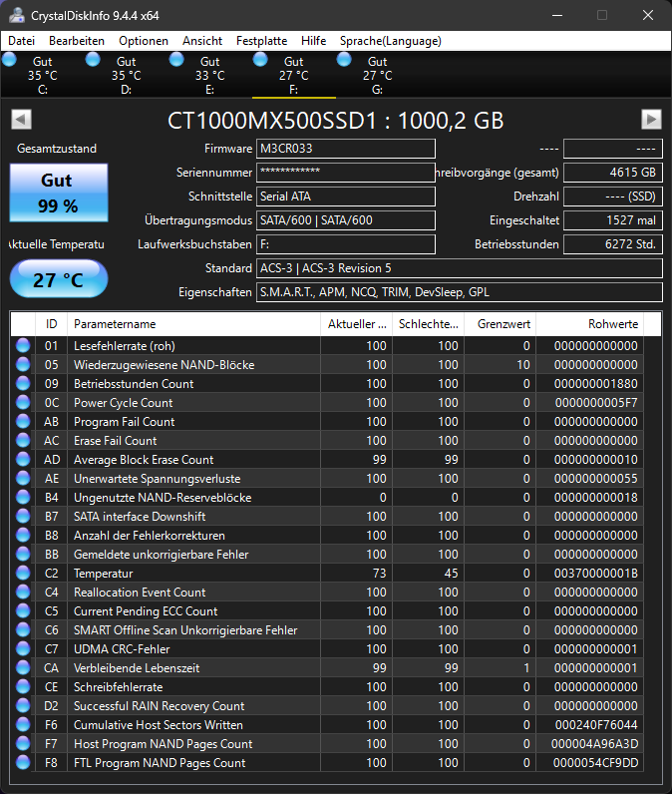The height and width of the screenshot is (794, 672).
Task: Click status orb of Betriebsstunden Count row
Action: pyautogui.click(x=23, y=383)
